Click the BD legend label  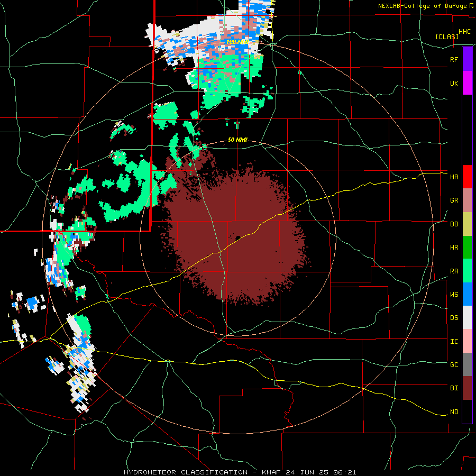[x=454, y=224]
